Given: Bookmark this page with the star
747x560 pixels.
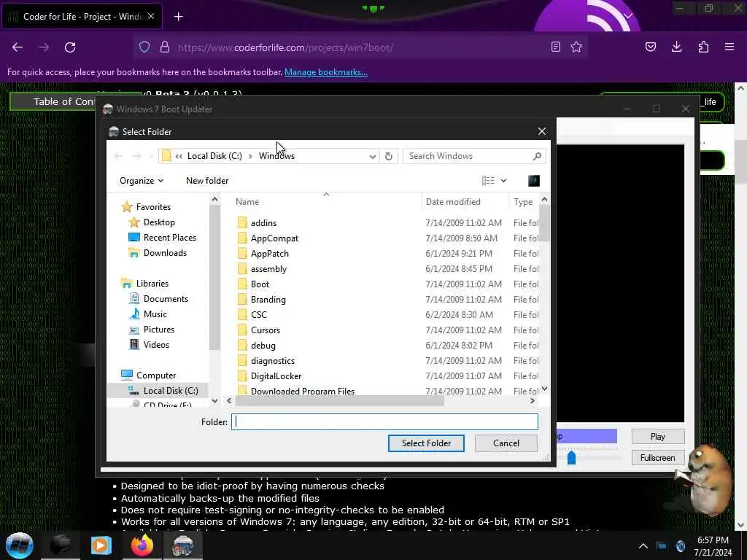Looking at the screenshot, I should 576,47.
